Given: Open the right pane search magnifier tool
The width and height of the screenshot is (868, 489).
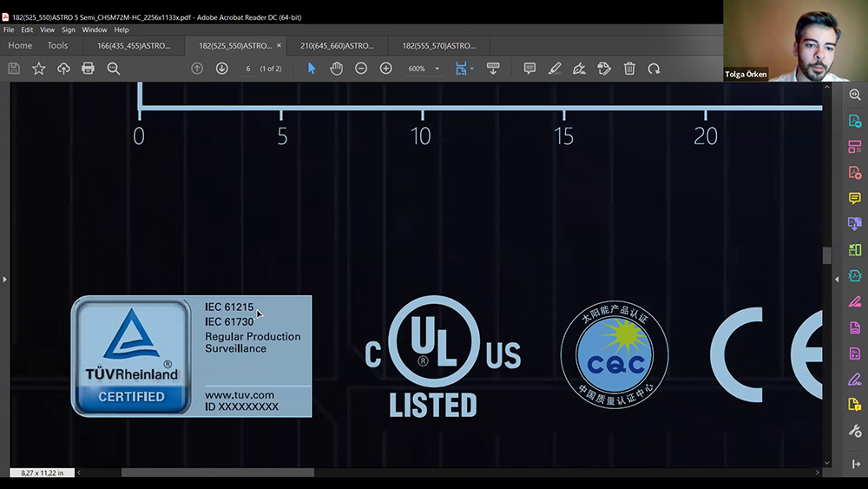Looking at the screenshot, I should click(855, 95).
